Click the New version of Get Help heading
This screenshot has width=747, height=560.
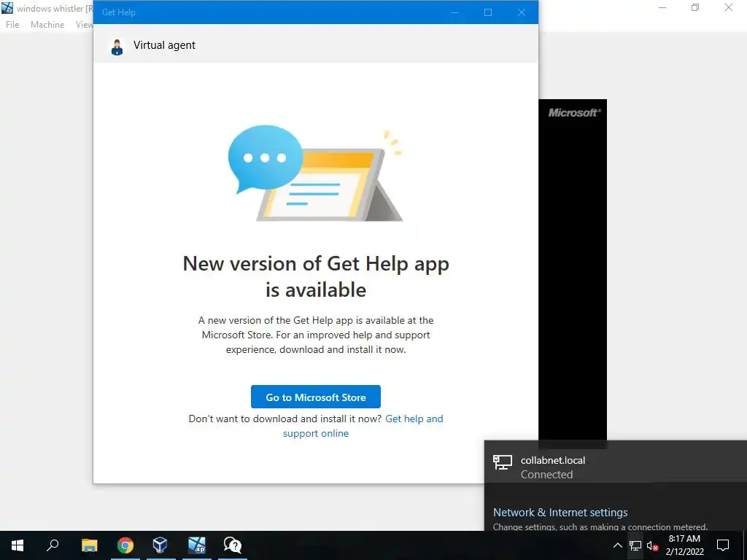point(316,276)
